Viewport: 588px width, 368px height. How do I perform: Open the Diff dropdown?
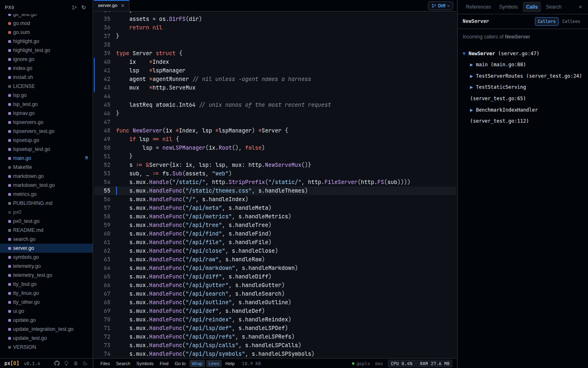point(441,6)
